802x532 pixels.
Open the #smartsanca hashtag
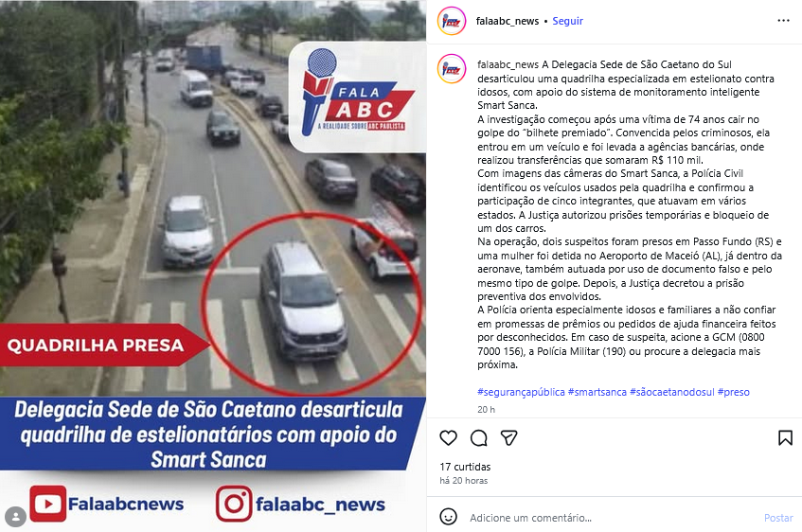click(x=597, y=392)
